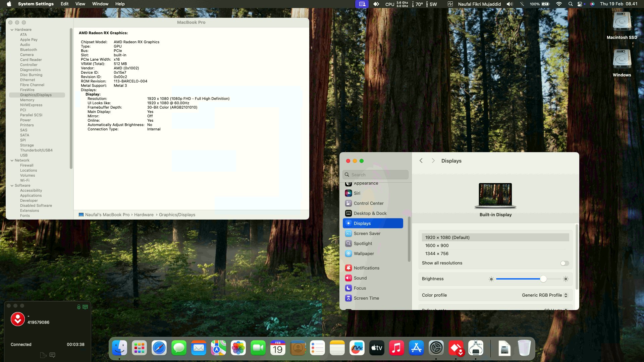Viewport: 644px width, 362px height.
Task: Open Photos app in the Dock
Action: coord(238,348)
